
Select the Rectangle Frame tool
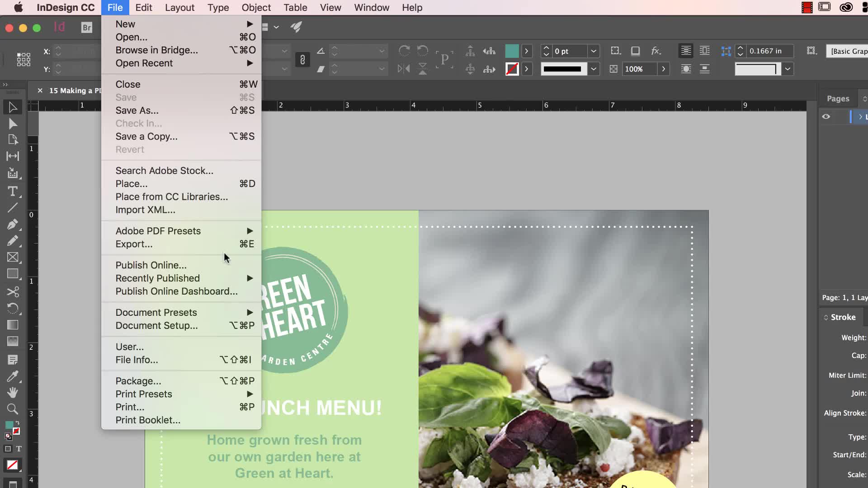click(x=13, y=258)
